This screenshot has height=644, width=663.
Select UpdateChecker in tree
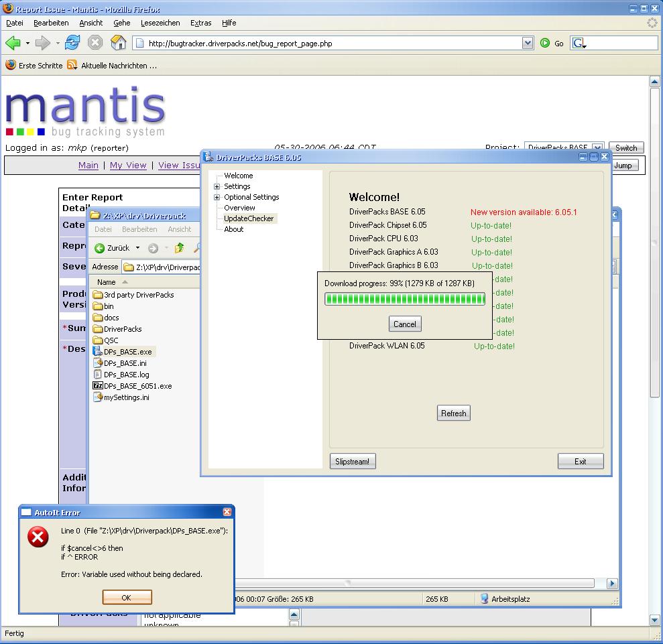(249, 218)
